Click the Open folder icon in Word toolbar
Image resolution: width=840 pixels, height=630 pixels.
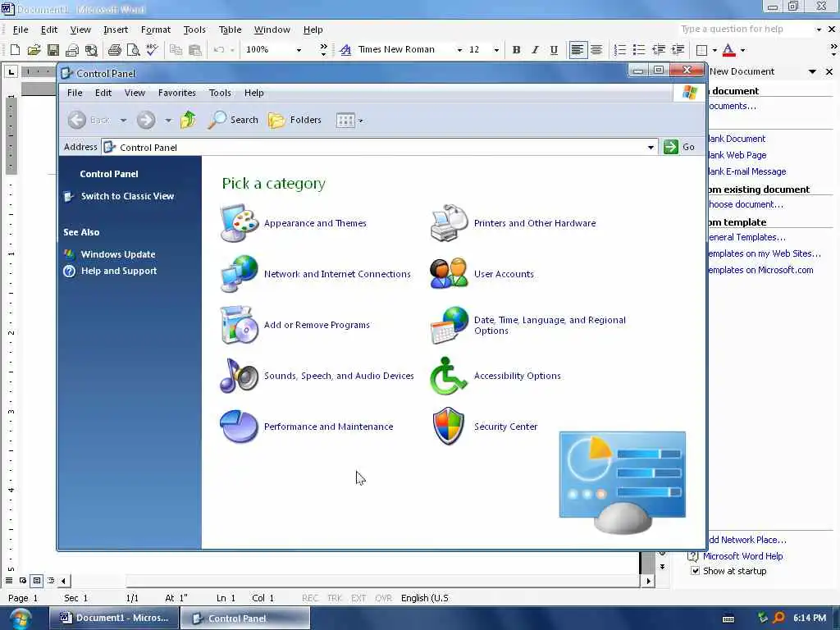pos(34,50)
